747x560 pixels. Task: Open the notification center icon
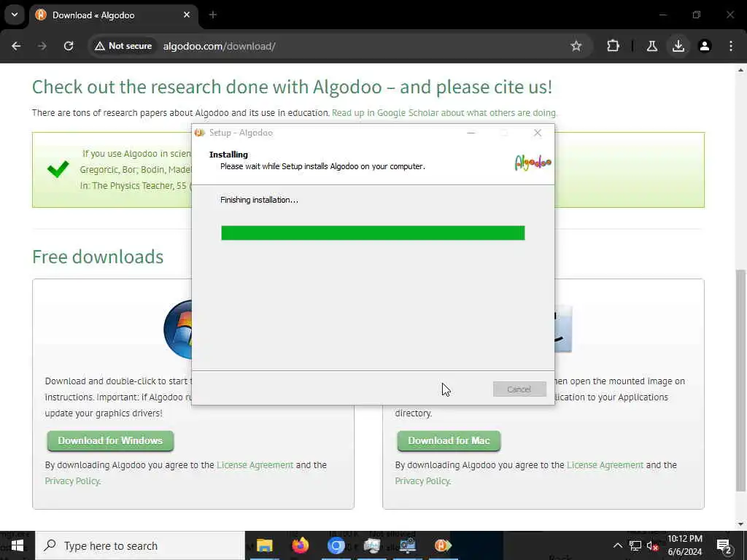(x=724, y=545)
